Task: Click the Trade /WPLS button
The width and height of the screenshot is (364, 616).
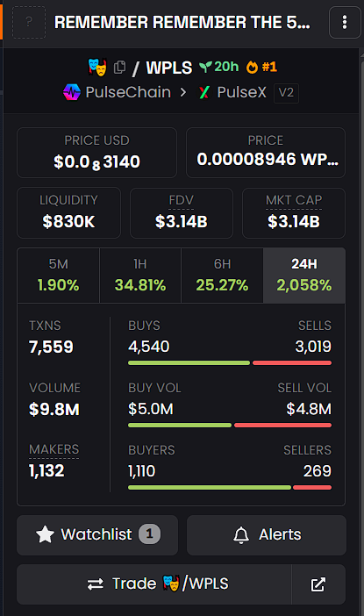Action: pos(153,584)
